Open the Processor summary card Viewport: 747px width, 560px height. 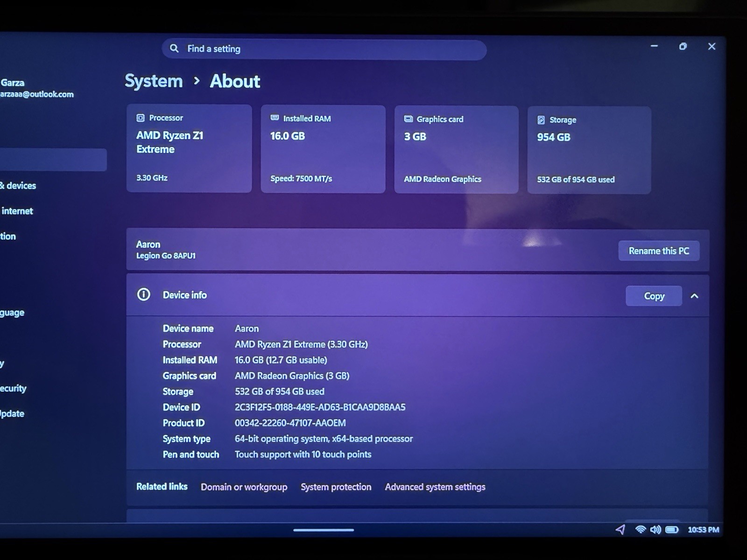coord(189,148)
